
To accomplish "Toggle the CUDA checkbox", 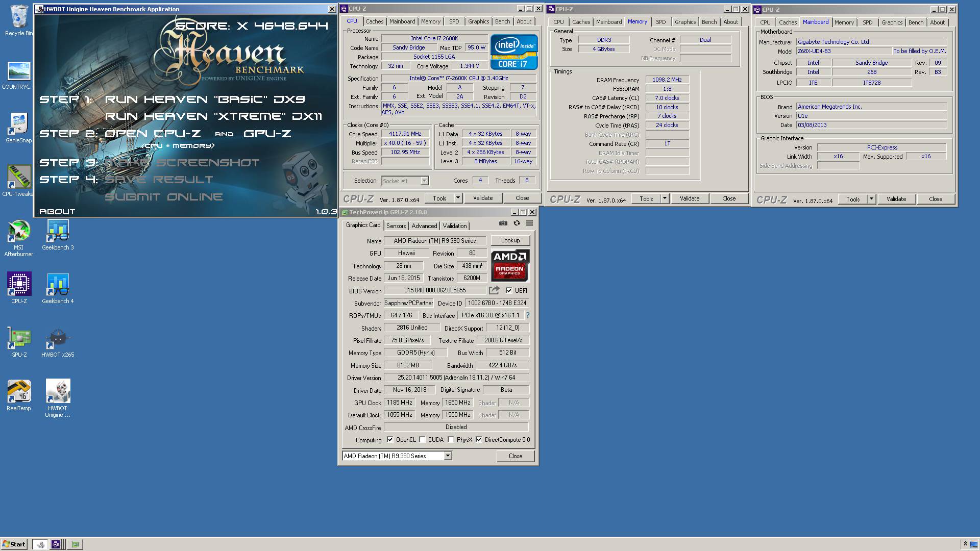I will pos(422,439).
